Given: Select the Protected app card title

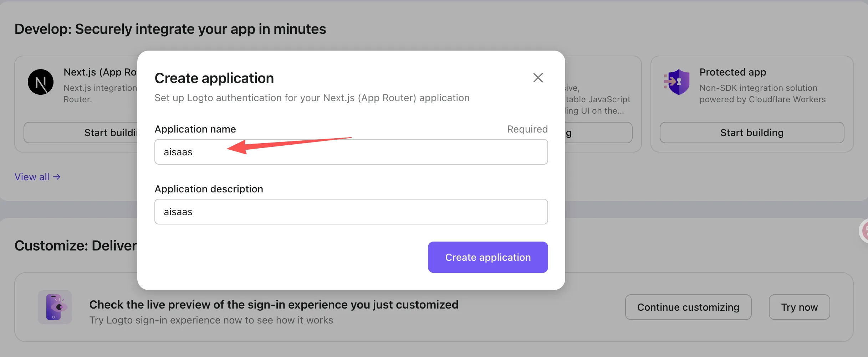Looking at the screenshot, I should pyautogui.click(x=732, y=72).
